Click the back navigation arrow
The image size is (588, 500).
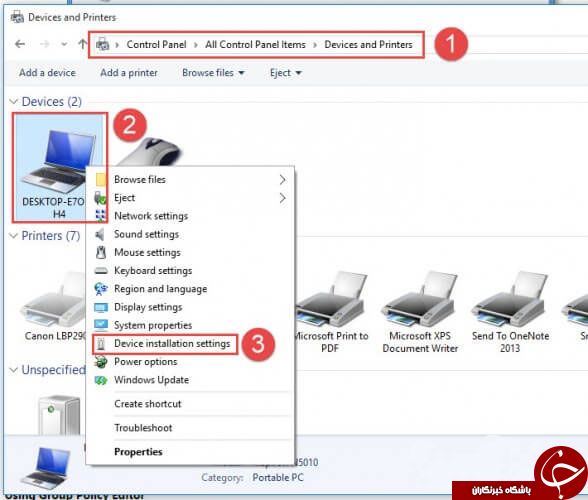20,44
